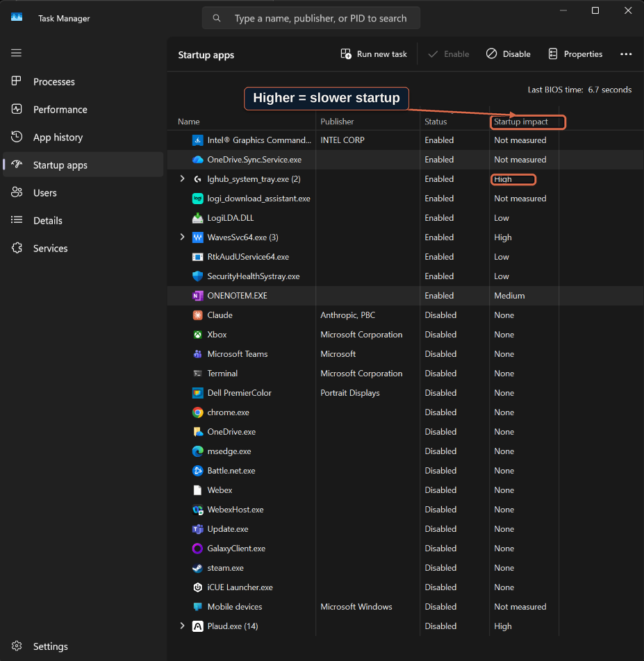The width and height of the screenshot is (644, 661).
Task: Open Settings in the sidebar
Action: (x=83, y=646)
